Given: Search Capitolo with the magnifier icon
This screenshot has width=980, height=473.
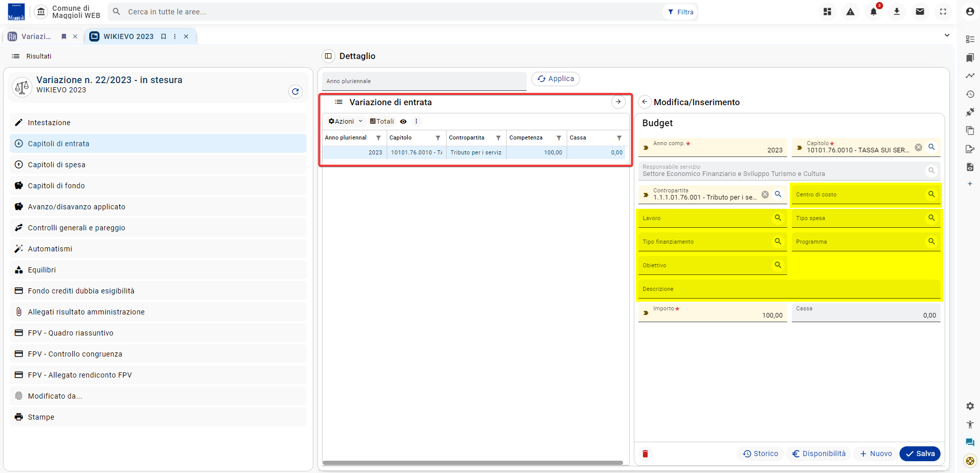Looking at the screenshot, I should click(x=931, y=147).
